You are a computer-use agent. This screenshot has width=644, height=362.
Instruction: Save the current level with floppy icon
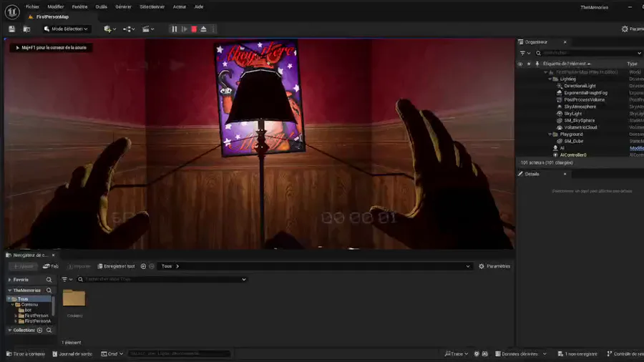[x=12, y=29]
